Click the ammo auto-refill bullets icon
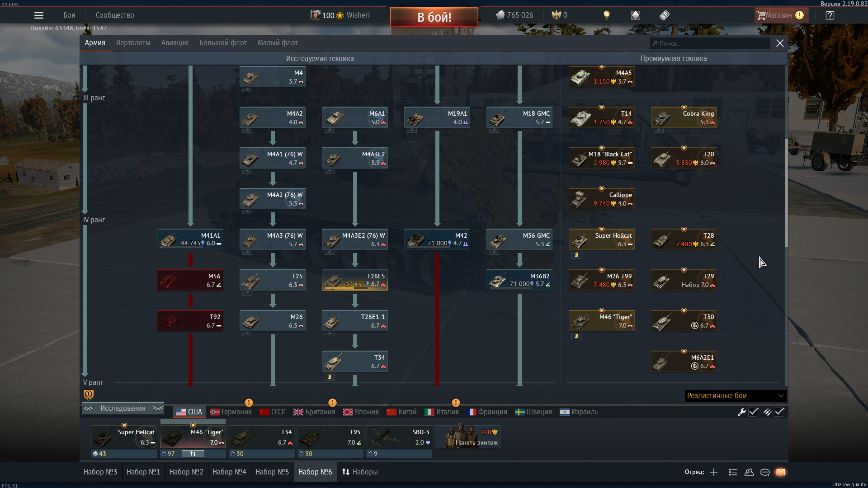The width and height of the screenshot is (868, 488). [x=767, y=412]
